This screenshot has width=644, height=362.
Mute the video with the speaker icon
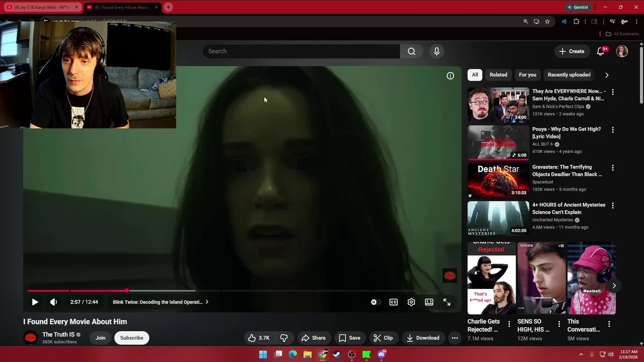(x=53, y=302)
